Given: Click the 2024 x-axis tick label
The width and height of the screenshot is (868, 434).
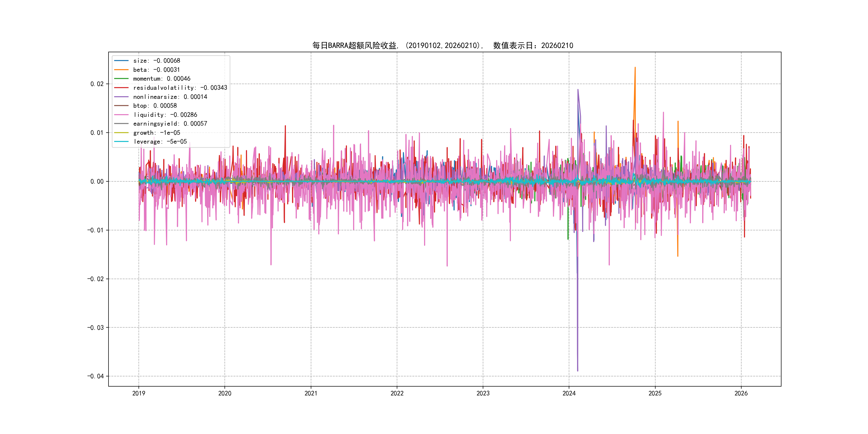Looking at the screenshot, I should (569, 393).
